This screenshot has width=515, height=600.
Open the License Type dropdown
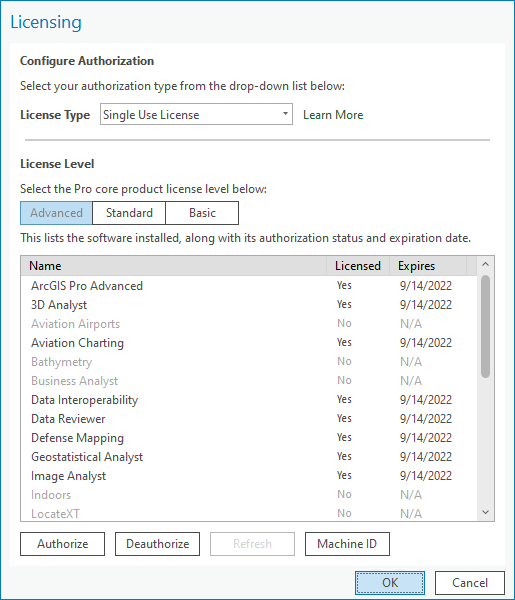pos(196,114)
